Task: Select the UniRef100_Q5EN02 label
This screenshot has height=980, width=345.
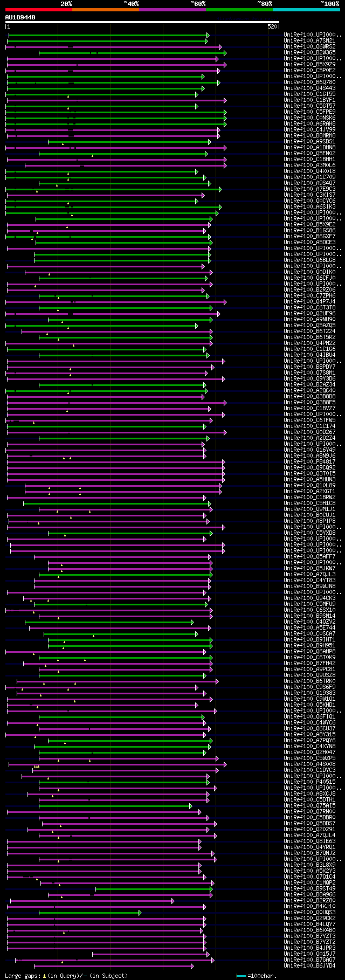Action: click(x=309, y=154)
